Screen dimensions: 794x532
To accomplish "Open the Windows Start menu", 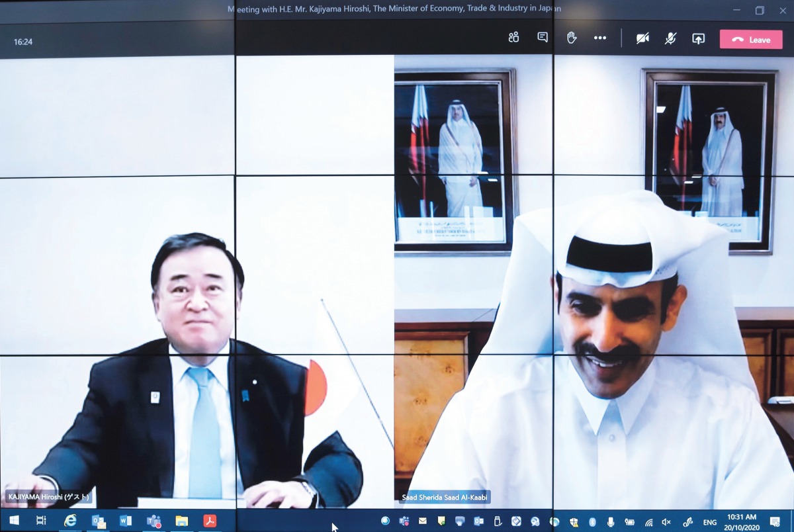I will pos(13,521).
